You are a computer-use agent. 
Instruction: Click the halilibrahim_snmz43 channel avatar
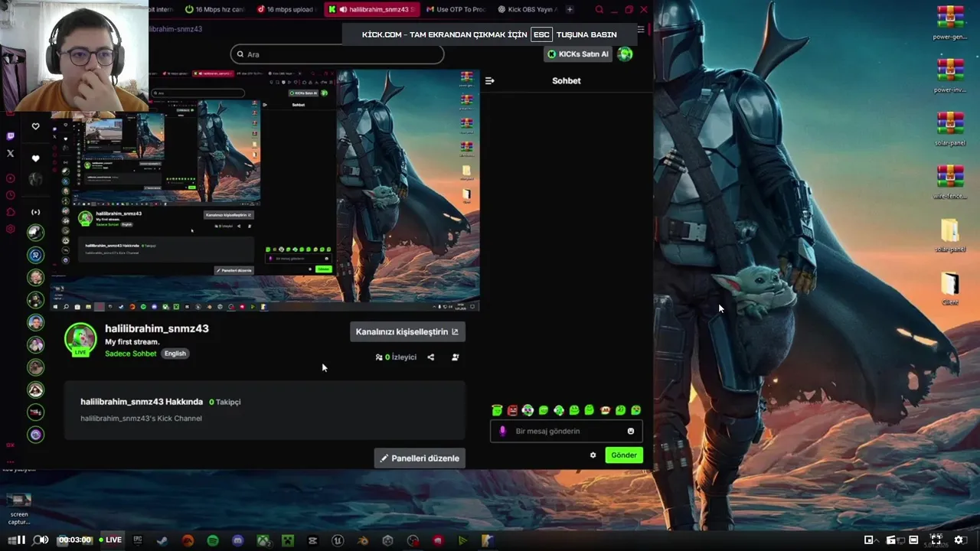point(80,340)
